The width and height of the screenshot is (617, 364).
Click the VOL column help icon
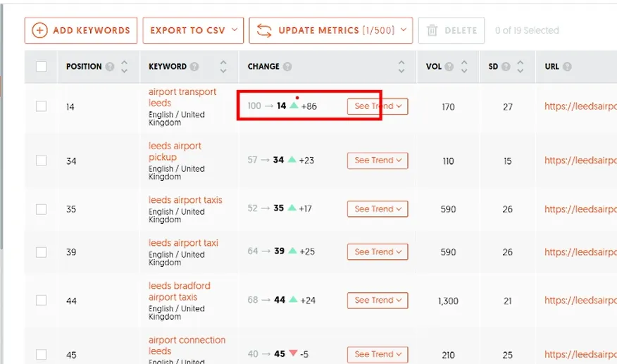449,66
